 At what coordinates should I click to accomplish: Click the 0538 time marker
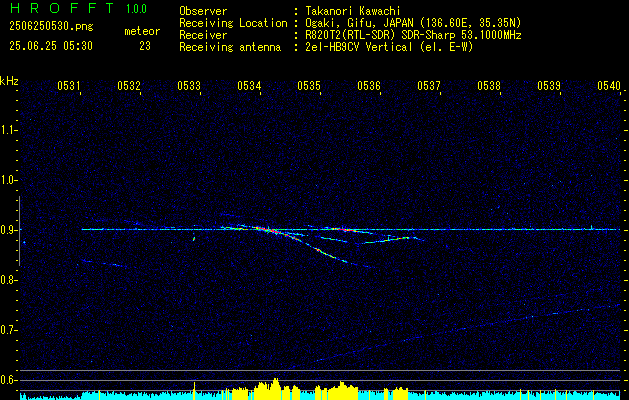(489, 85)
